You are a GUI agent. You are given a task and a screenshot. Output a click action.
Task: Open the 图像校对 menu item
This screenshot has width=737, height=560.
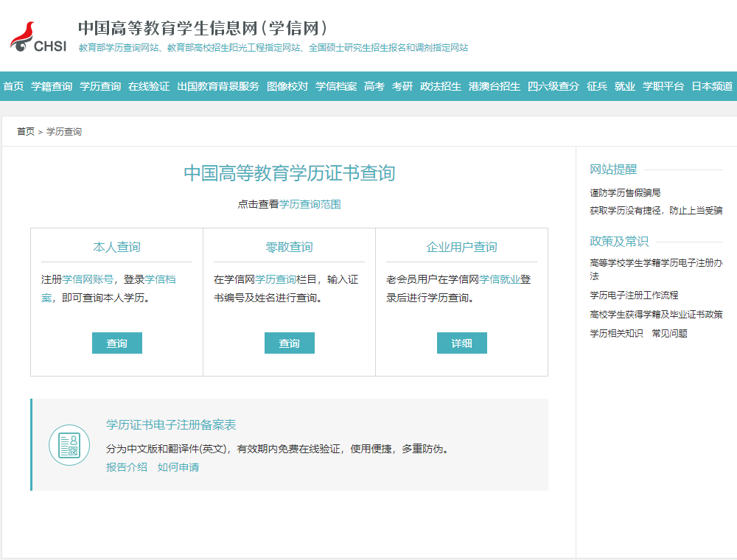287,86
